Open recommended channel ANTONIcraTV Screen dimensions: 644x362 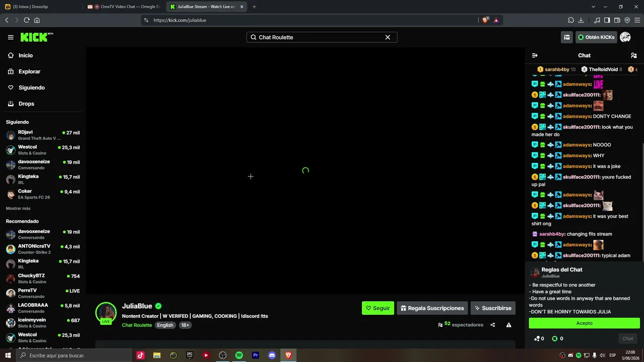(42, 249)
